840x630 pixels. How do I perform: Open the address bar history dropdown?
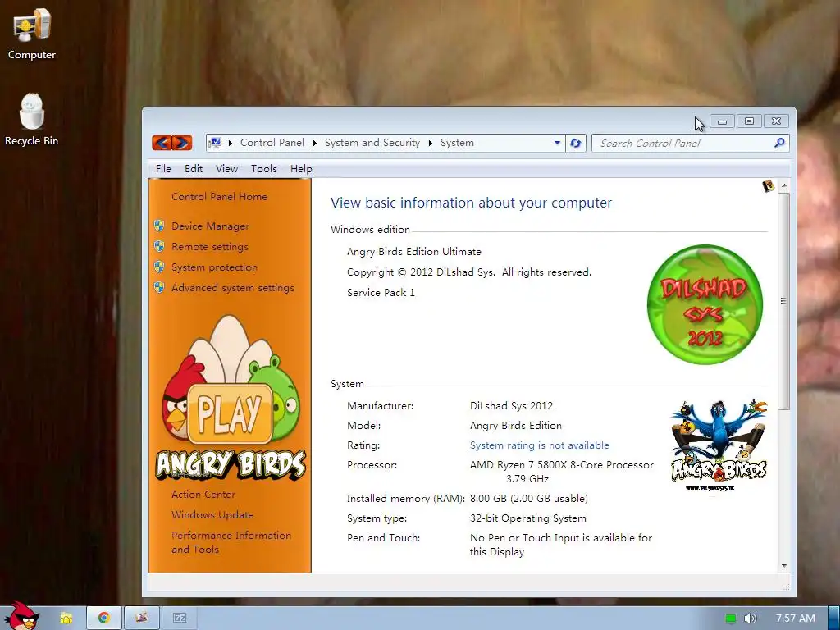[557, 143]
